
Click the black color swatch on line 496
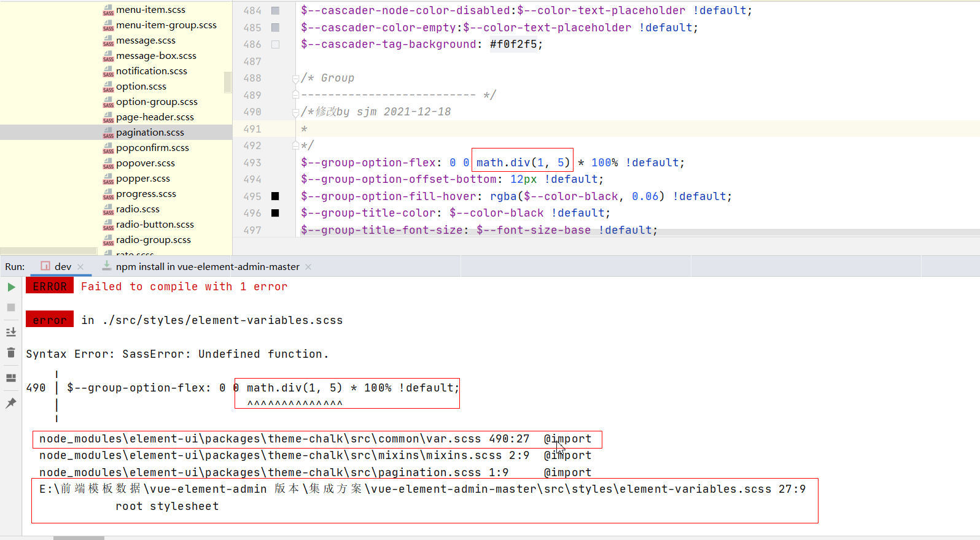(x=275, y=213)
